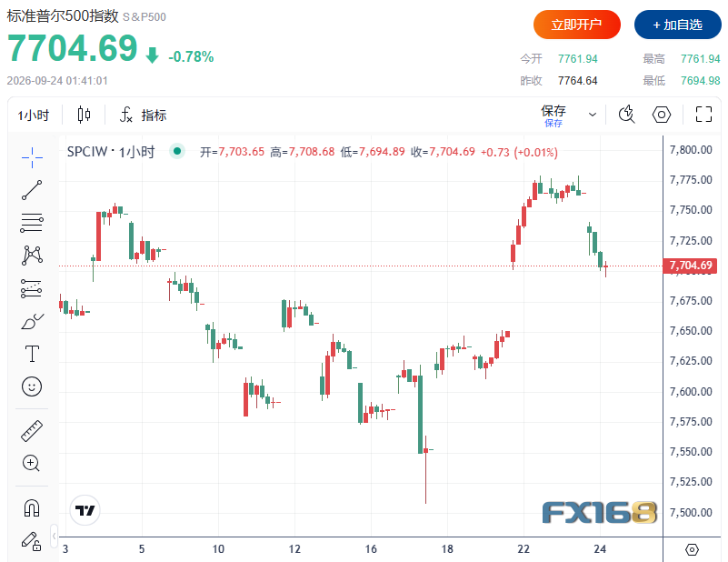
Task: Select the trend line drawing tool
Action: point(32,190)
